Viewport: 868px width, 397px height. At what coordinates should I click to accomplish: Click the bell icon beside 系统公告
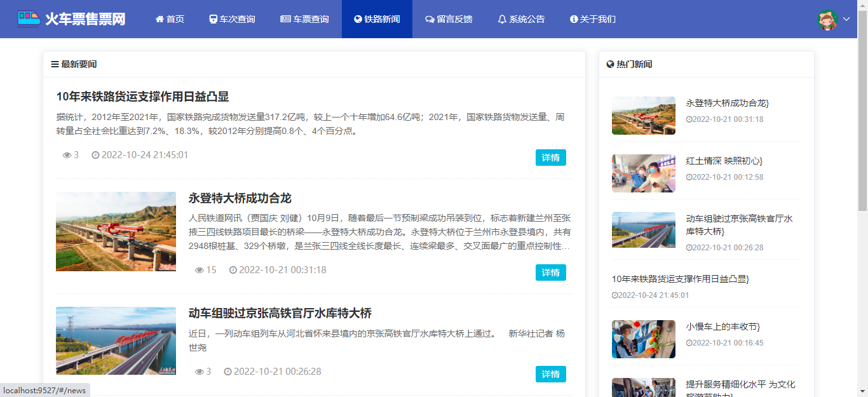[502, 19]
